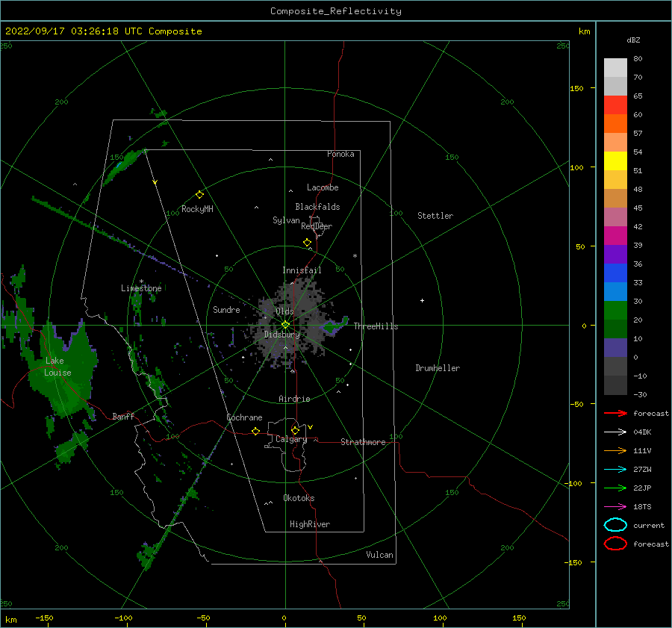Click the white plus marker south of Stettler
This screenshot has height=628, width=672.
coord(422,300)
